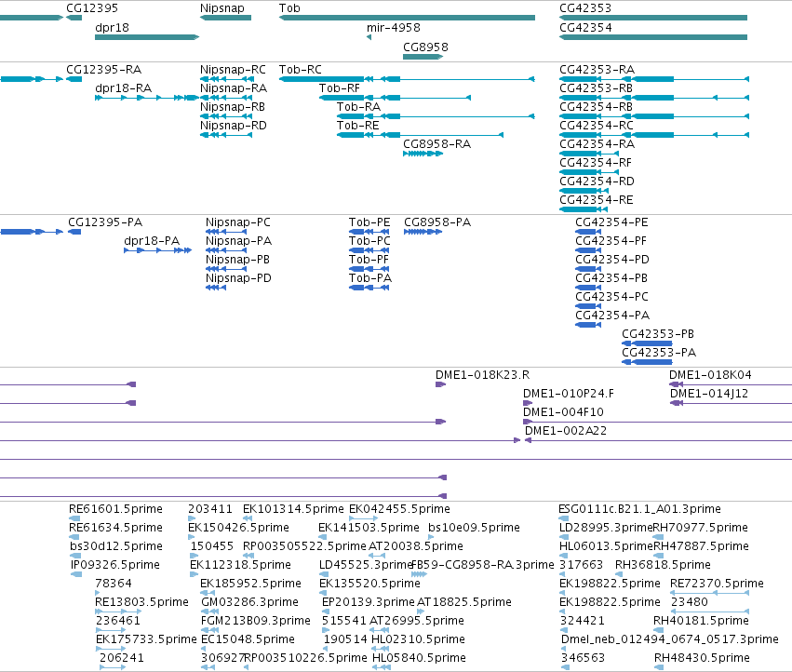Click EST RE61601.5prime
792x672 pixels.
tap(115, 509)
